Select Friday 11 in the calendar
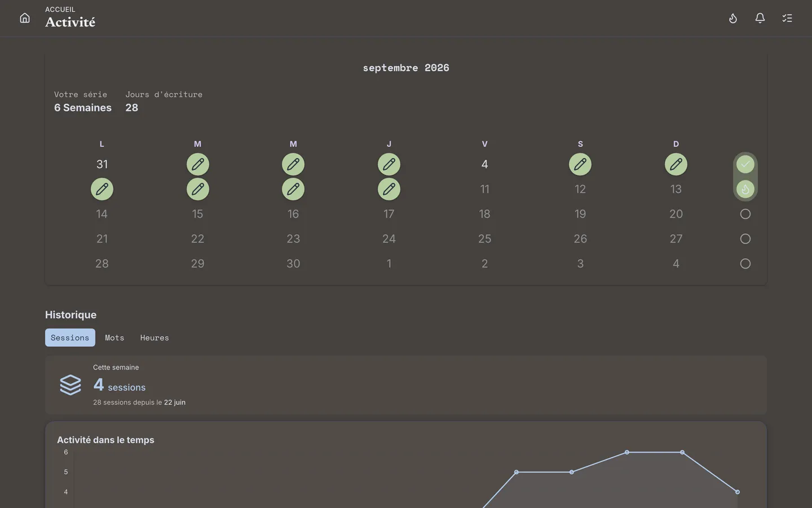 pyautogui.click(x=485, y=189)
